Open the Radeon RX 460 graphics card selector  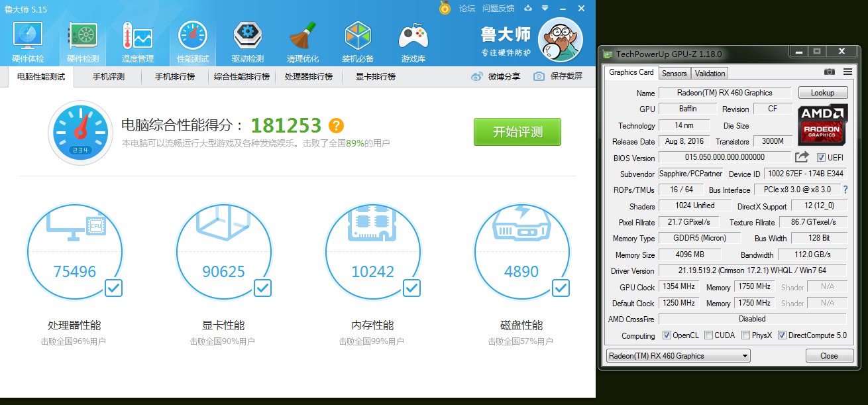[x=677, y=355]
